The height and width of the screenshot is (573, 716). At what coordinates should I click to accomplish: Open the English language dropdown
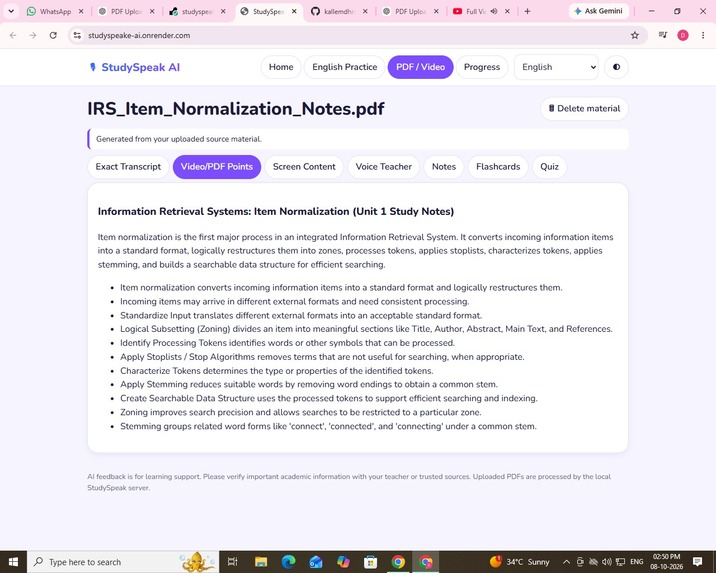pyautogui.click(x=556, y=67)
